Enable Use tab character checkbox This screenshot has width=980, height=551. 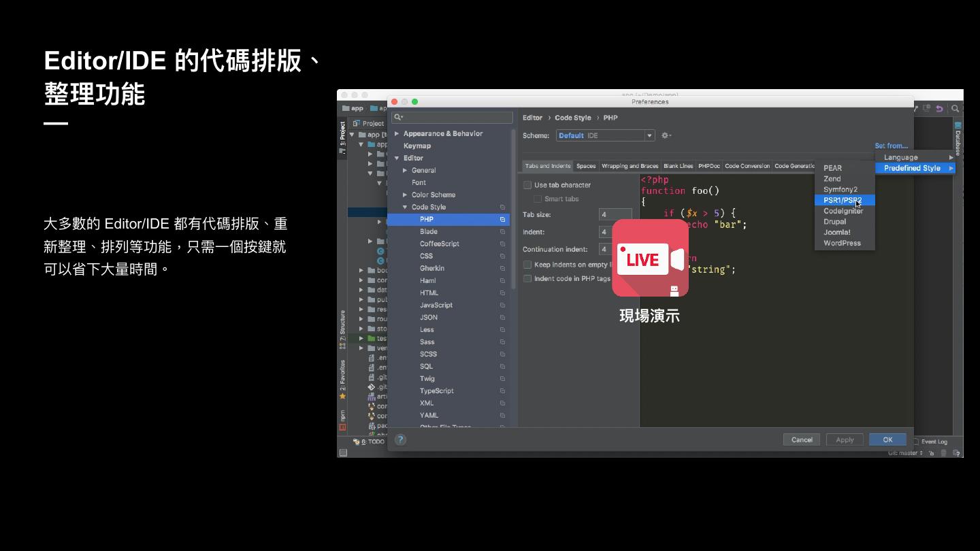(x=527, y=185)
